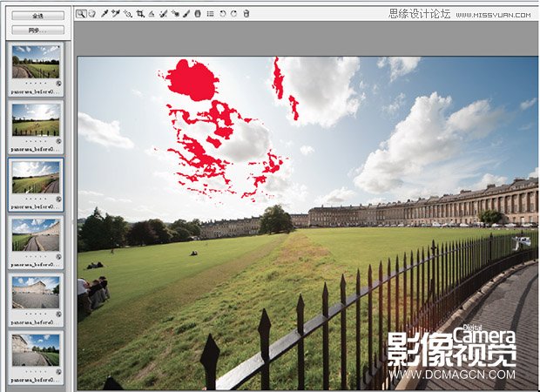
Task: Select the Graduated Filter tool
Action: pyautogui.click(x=198, y=14)
